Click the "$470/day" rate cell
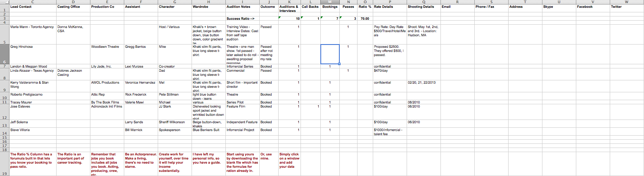Viewport: 644px width, 176px height. (389, 74)
